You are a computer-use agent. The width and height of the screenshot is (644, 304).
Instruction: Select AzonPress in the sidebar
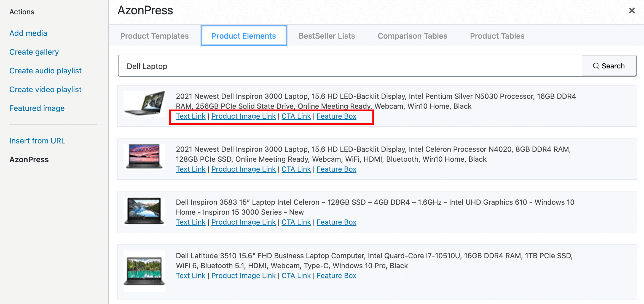[x=29, y=159]
